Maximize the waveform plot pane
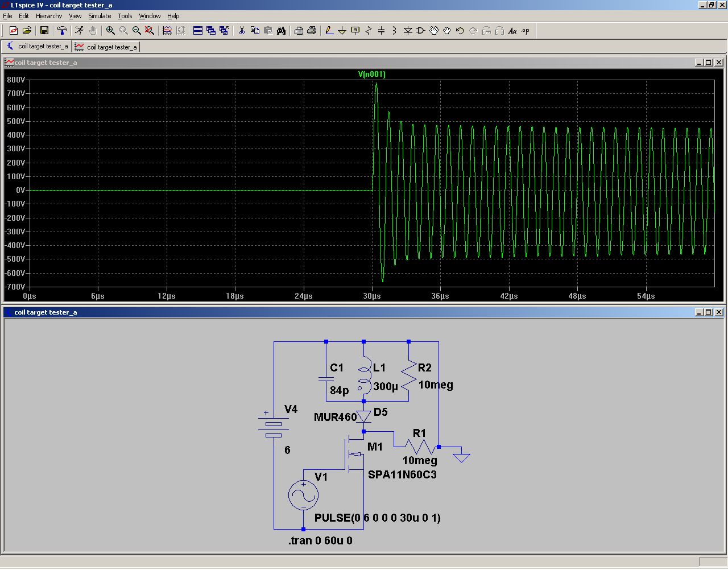This screenshot has height=570, width=728. (709, 63)
